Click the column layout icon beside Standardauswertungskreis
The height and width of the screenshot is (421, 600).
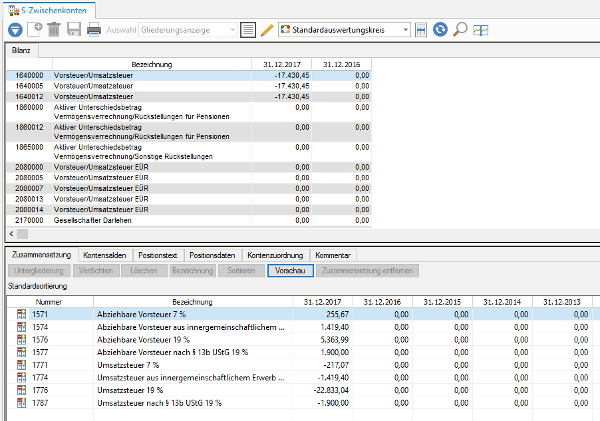point(421,30)
